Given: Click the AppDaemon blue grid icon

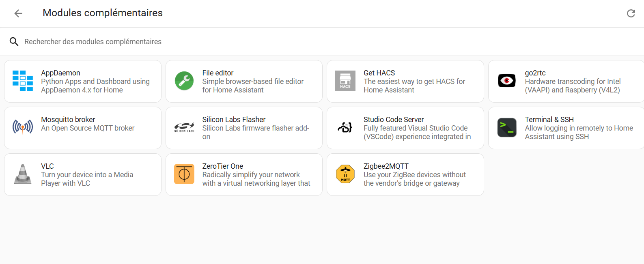Looking at the screenshot, I should [x=23, y=81].
